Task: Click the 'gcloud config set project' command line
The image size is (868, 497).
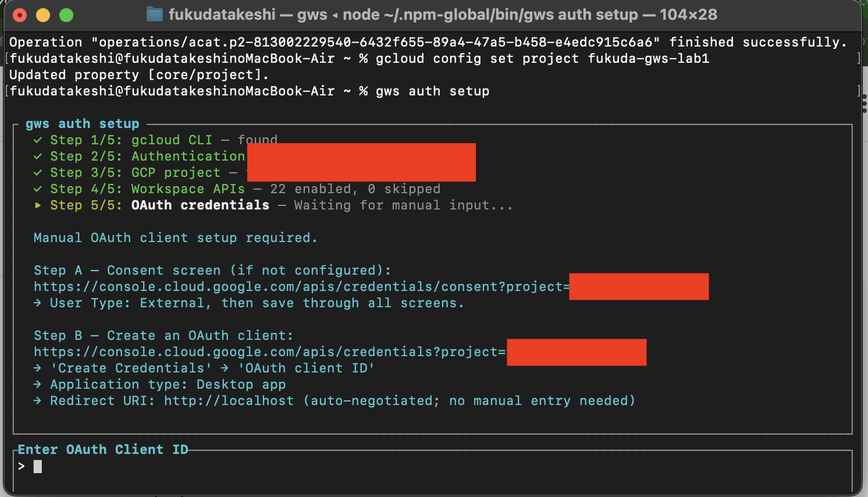Action: point(476,59)
